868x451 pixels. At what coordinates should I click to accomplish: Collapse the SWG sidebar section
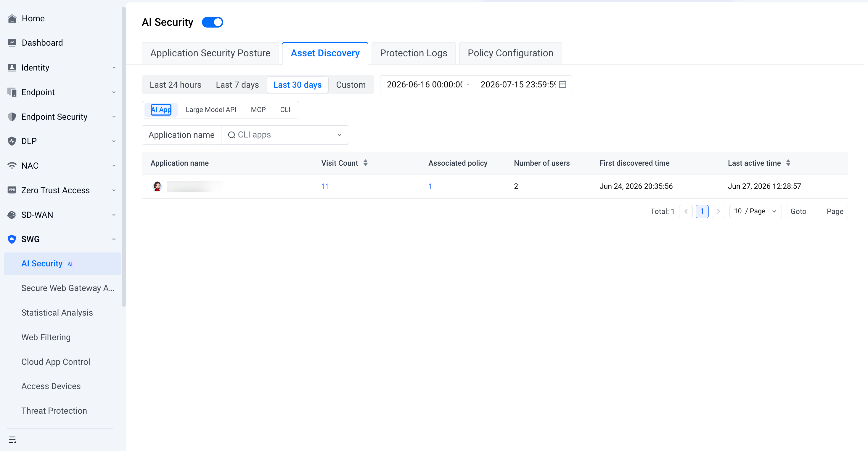pos(61,239)
